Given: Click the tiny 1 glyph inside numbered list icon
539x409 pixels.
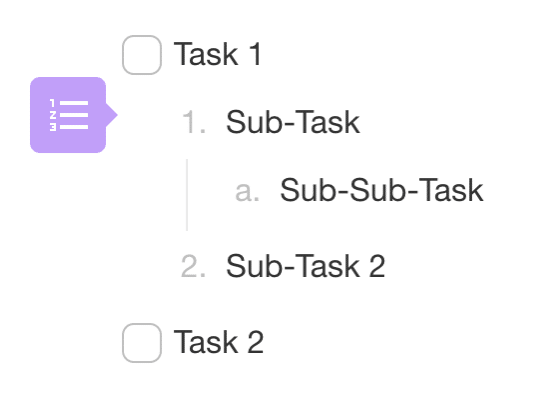Looking at the screenshot, I should click(52, 103).
